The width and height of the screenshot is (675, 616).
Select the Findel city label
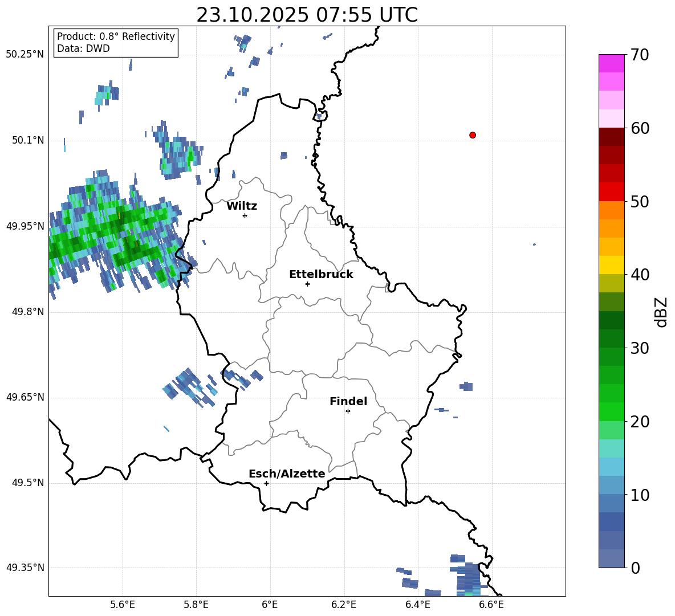pyautogui.click(x=348, y=401)
